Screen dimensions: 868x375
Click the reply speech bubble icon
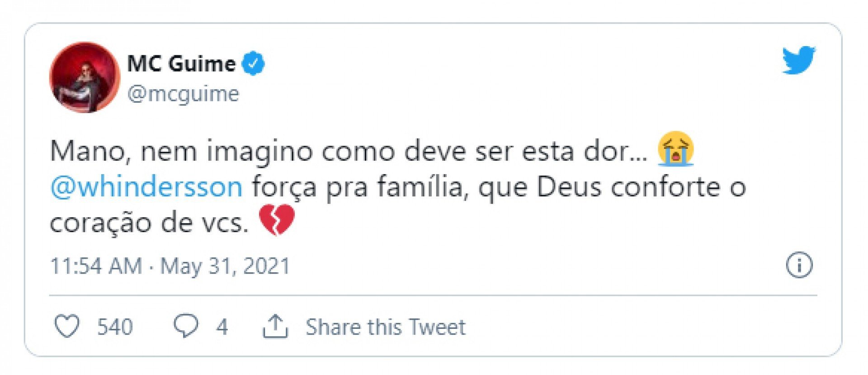(186, 326)
